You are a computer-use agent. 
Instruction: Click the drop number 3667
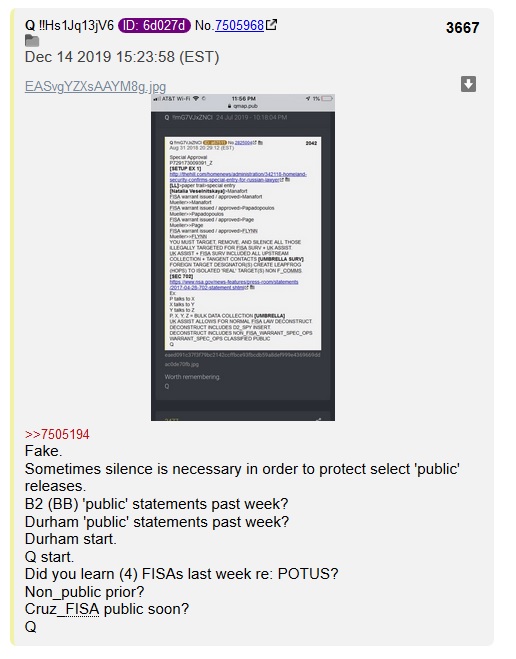[462, 28]
